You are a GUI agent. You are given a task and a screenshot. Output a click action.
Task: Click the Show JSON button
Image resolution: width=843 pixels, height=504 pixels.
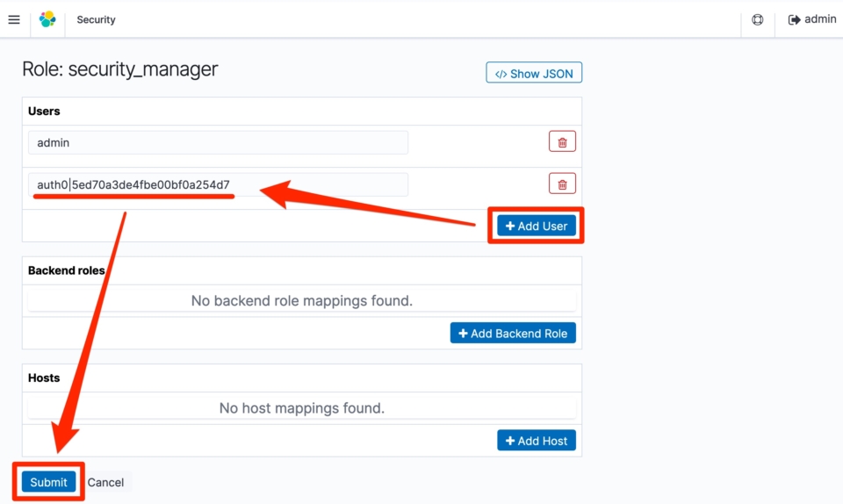534,73
